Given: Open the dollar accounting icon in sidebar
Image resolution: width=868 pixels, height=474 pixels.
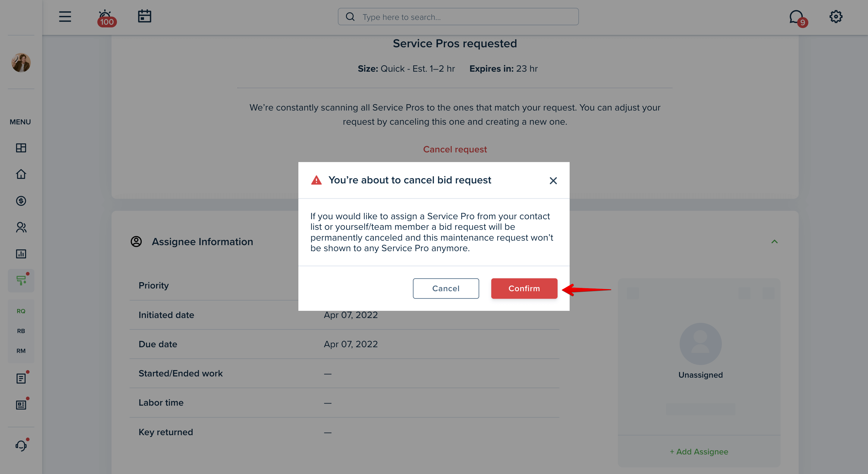Looking at the screenshot, I should pyautogui.click(x=21, y=201).
